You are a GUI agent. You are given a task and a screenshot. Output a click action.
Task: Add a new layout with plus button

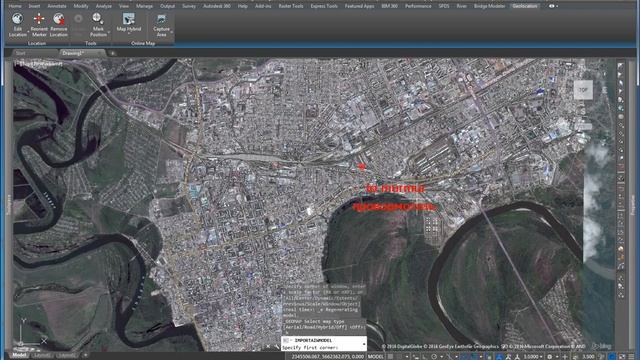click(85, 356)
